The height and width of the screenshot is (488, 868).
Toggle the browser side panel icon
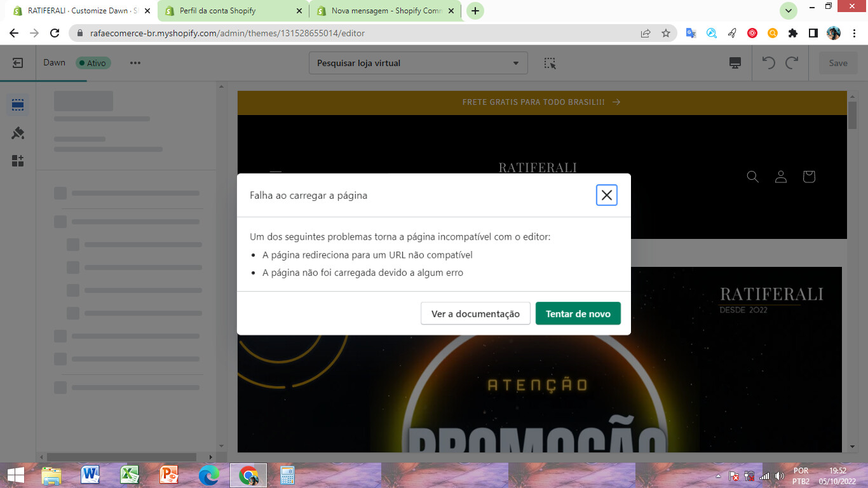click(x=813, y=33)
